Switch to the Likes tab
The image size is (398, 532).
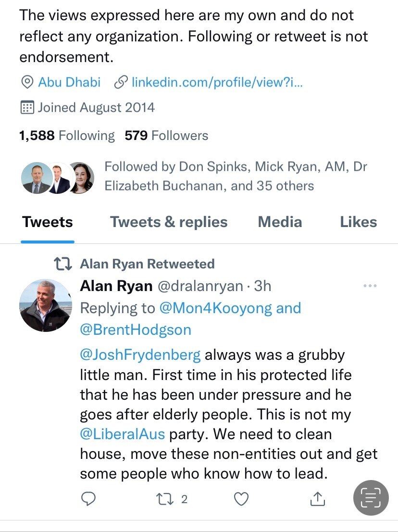(359, 222)
